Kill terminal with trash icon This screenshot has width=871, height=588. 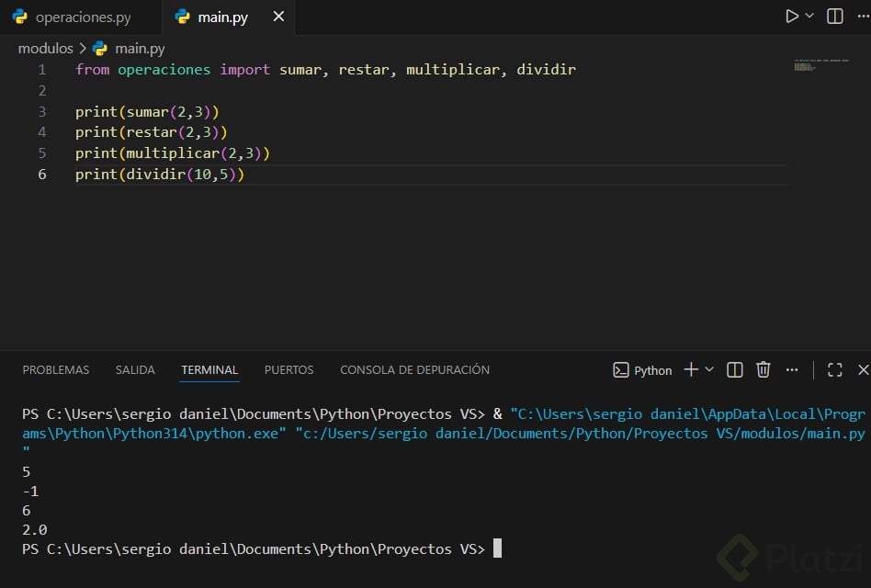click(763, 369)
